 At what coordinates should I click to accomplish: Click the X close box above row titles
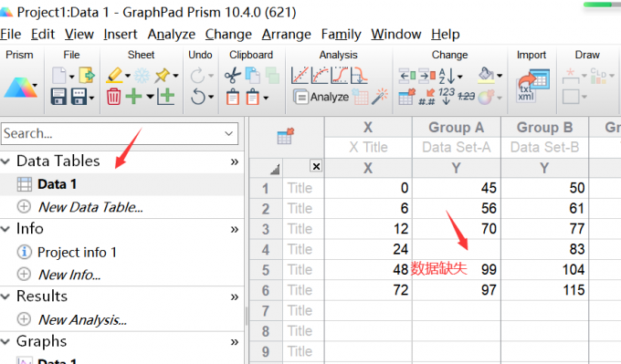316,166
